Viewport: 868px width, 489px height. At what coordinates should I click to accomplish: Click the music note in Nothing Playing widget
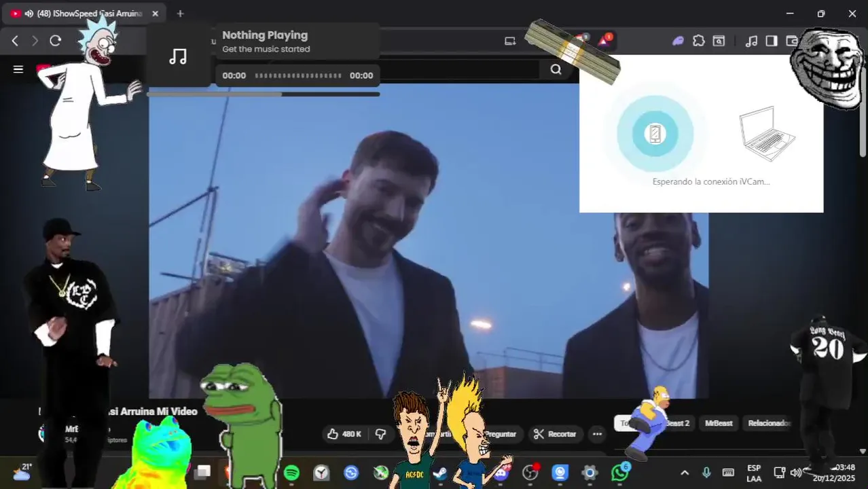click(x=178, y=56)
